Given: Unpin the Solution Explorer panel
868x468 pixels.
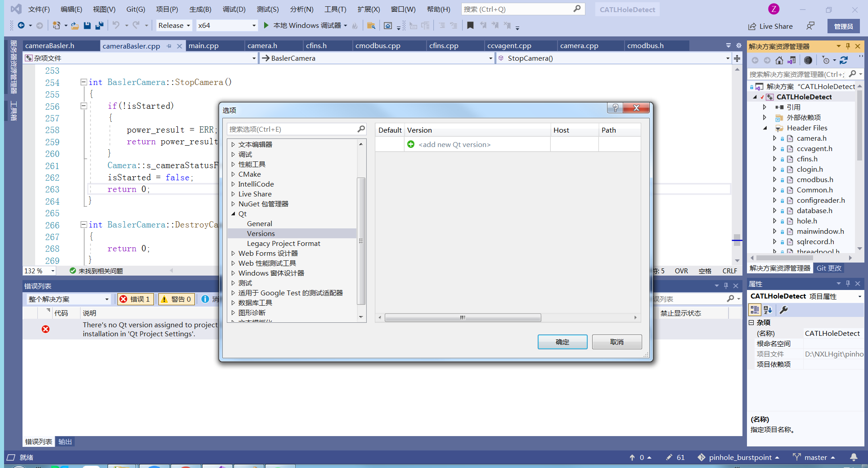Looking at the screenshot, I should [x=848, y=46].
